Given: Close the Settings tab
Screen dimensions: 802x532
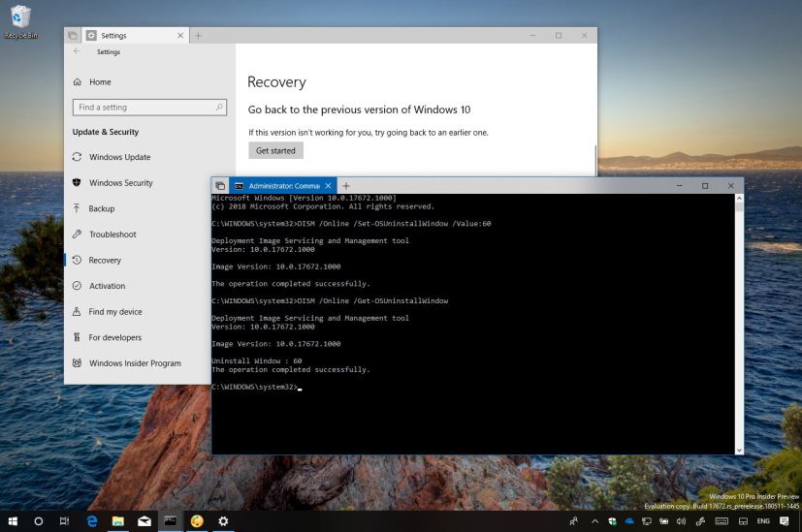Looking at the screenshot, I should click(180, 35).
